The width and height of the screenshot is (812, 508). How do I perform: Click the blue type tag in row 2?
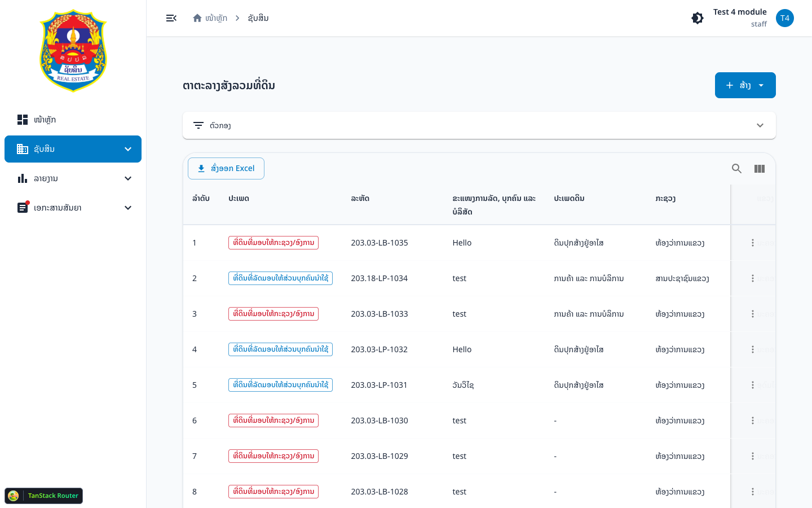[280, 278]
